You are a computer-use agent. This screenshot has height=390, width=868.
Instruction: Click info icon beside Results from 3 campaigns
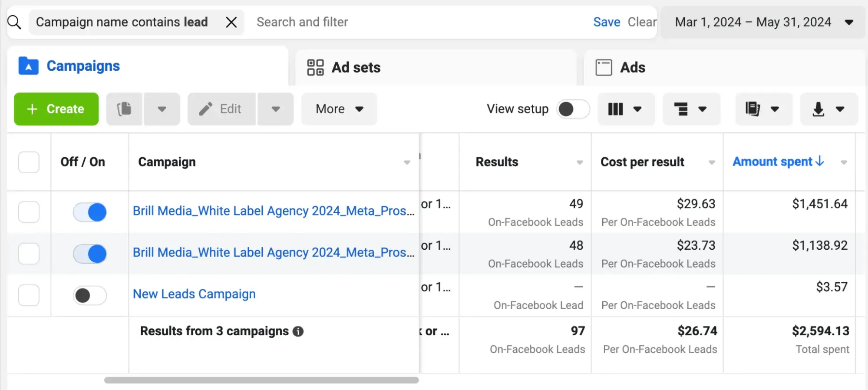coord(298,331)
